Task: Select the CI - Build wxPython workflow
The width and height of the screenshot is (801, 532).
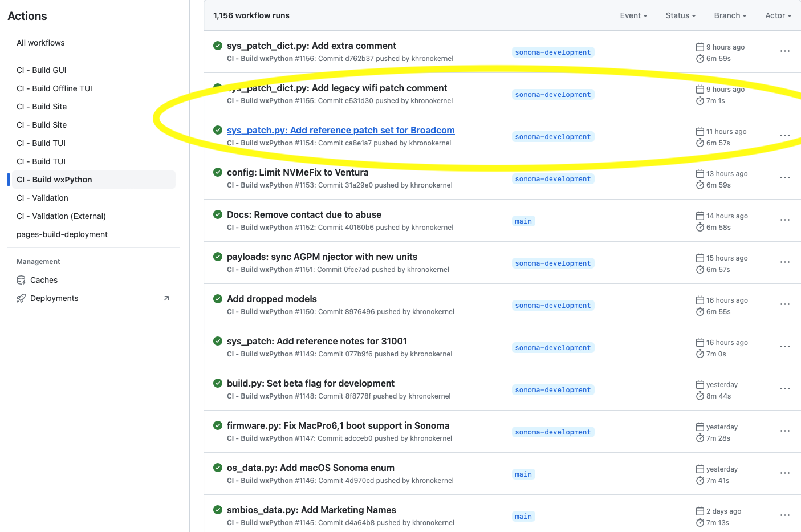Action: click(93, 180)
